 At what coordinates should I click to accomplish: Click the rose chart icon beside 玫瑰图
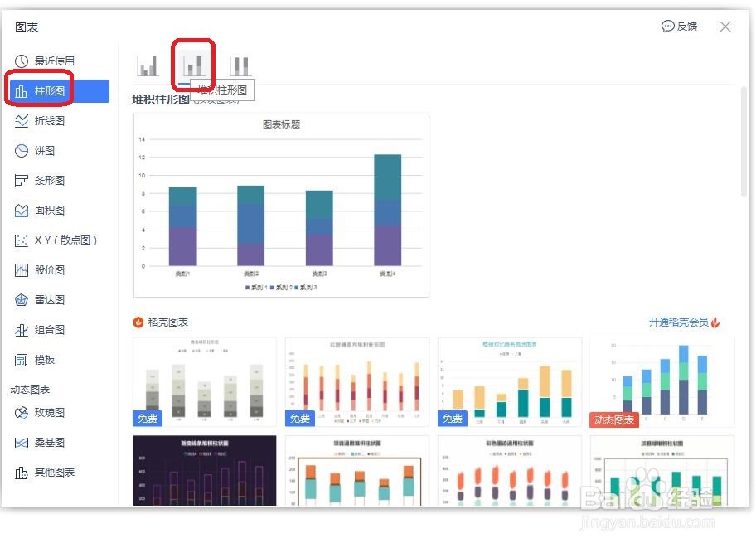pos(22,413)
